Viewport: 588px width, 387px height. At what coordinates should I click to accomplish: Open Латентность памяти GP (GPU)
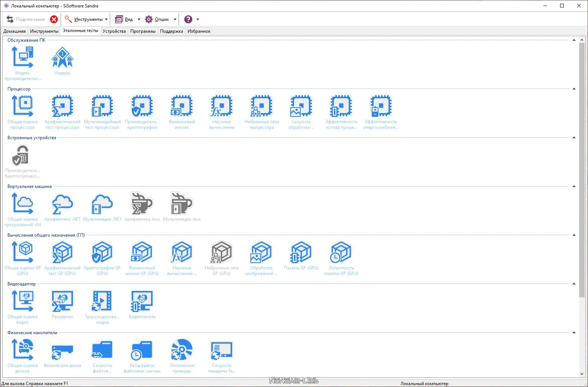tap(341, 258)
